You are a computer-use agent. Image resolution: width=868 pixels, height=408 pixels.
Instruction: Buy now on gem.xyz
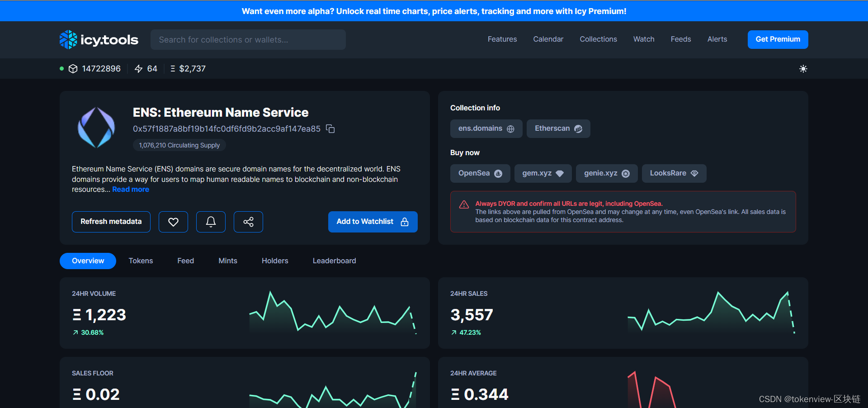tap(543, 173)
